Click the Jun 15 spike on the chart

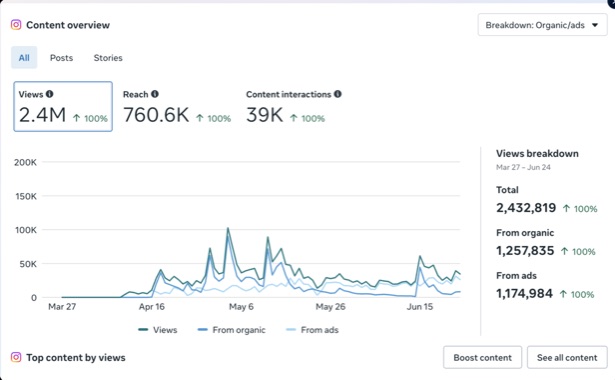[420, 256]
